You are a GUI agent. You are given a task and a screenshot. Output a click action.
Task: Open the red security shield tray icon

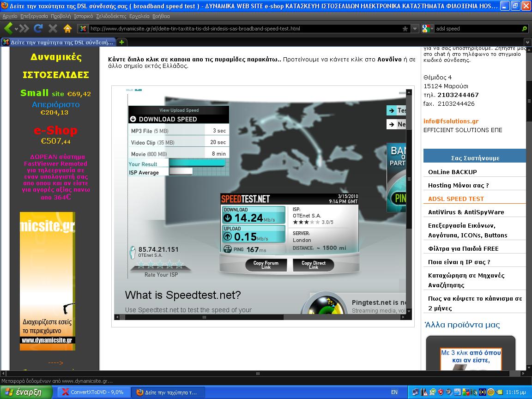point(441,392)
